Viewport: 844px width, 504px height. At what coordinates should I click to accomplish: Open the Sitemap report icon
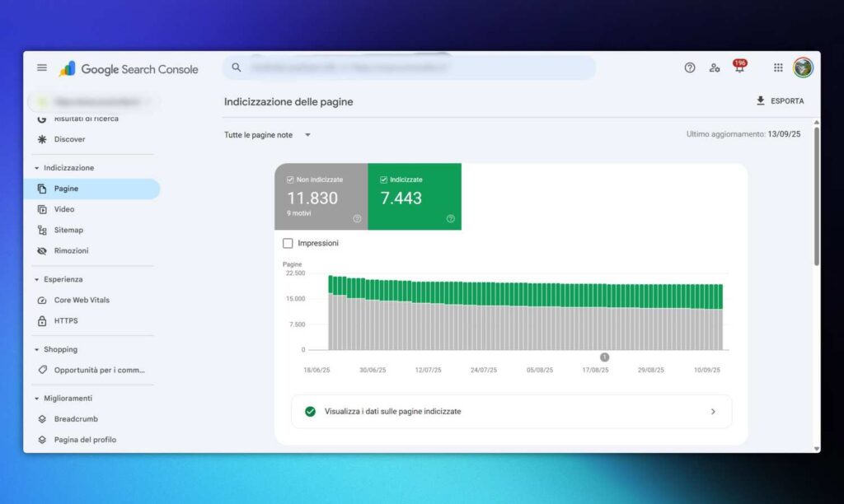pos(42,230)
